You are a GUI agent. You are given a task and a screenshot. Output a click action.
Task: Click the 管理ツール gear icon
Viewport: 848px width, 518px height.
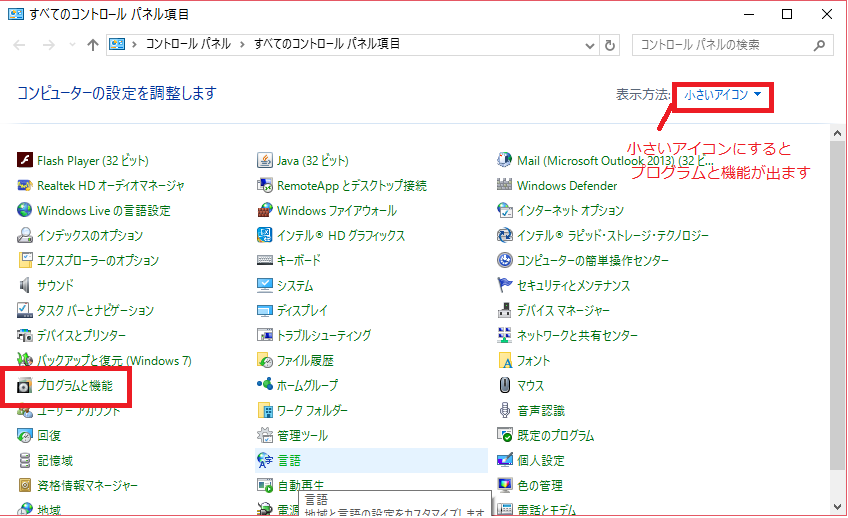[265, 435]
